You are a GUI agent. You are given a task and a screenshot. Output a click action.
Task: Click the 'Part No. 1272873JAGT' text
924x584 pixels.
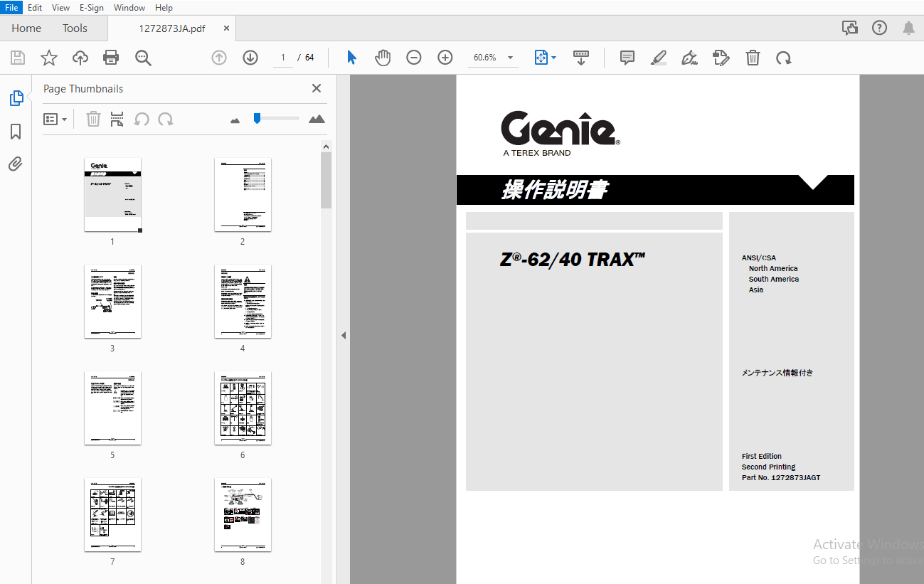tap(781, 477)
